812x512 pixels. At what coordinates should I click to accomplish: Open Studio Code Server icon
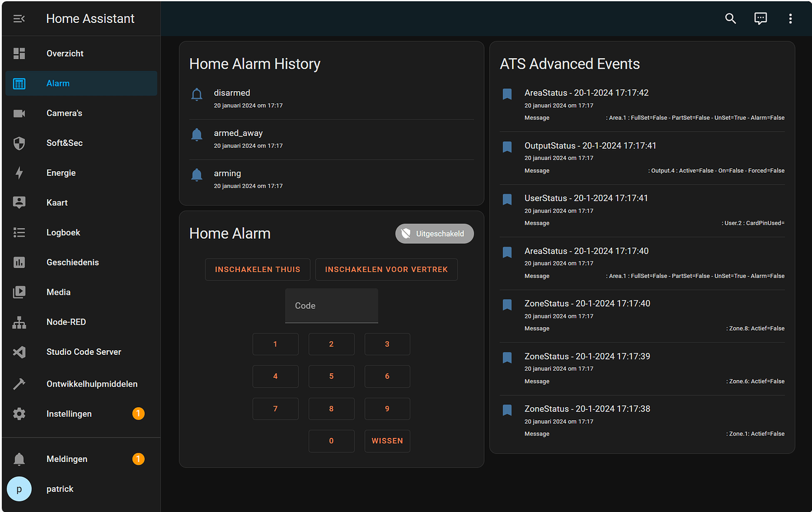(19, 351)
